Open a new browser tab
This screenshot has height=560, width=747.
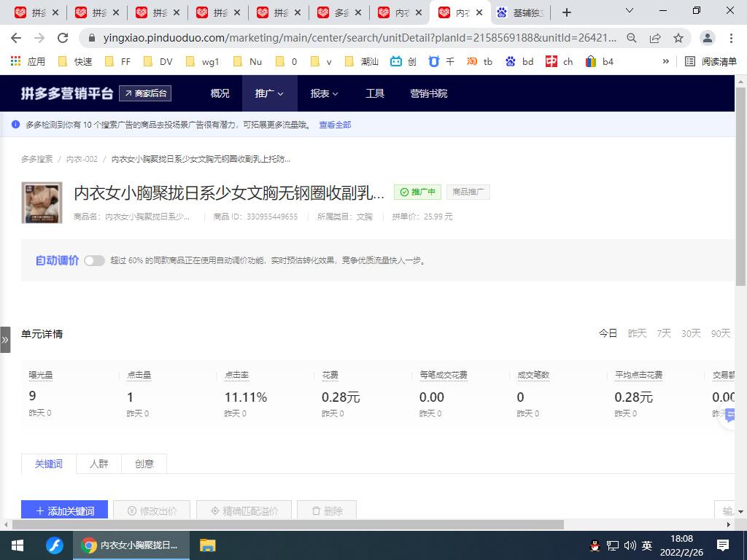click(x=566, y=12)
